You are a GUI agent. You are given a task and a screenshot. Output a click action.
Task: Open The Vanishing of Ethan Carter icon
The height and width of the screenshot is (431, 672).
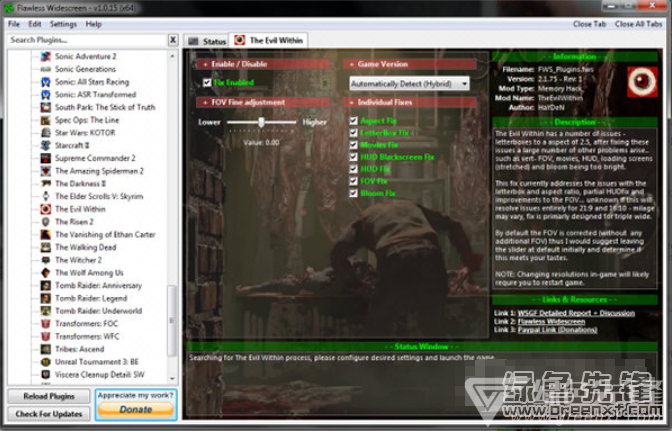pos(46,234)
